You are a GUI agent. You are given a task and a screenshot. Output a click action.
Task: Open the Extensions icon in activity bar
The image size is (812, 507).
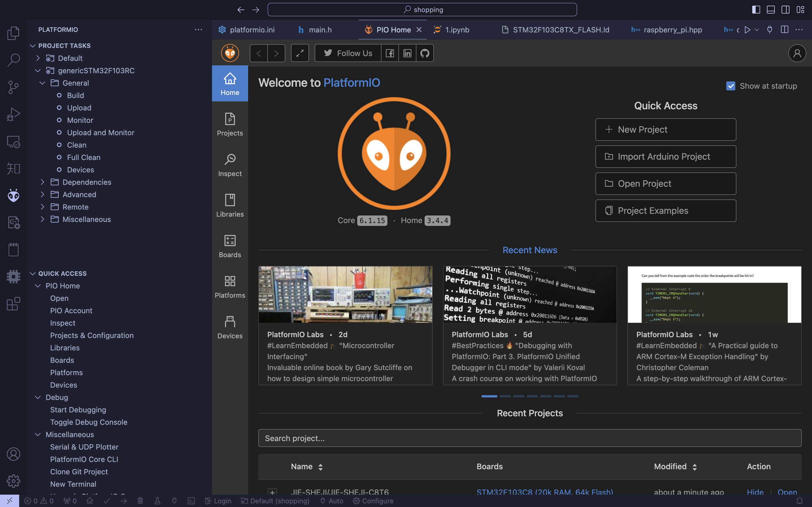point(14,304)
